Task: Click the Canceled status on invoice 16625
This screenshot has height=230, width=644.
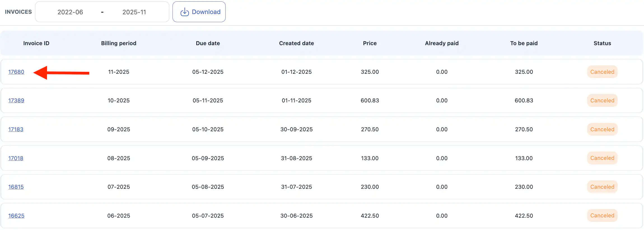Action: pos(602,215)
